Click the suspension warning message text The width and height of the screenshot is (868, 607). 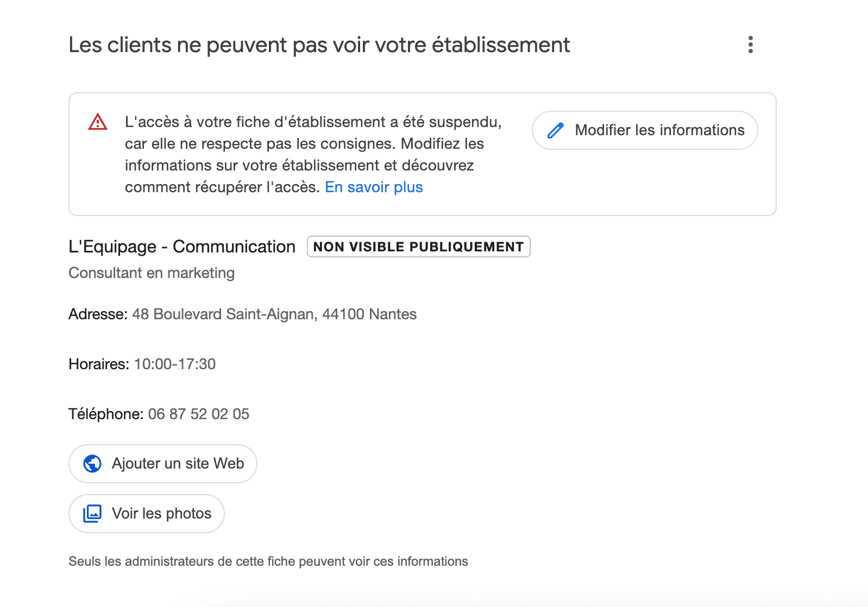point(304,154)
